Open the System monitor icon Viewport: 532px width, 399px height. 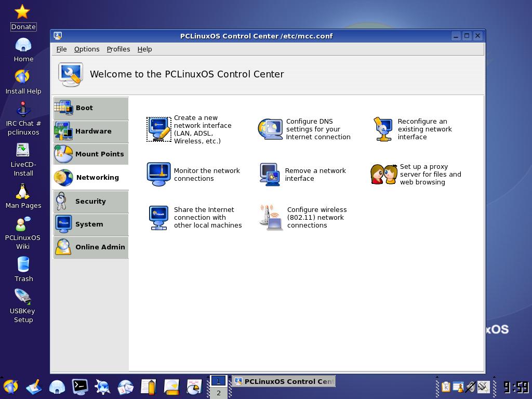click(x=63, y=224)
